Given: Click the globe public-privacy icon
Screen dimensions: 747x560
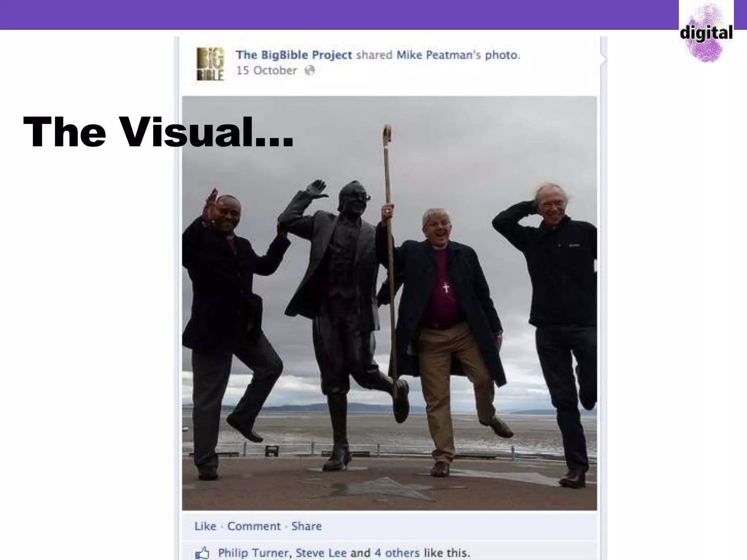Looking at the screenshot, I should [x=310, y=70].
